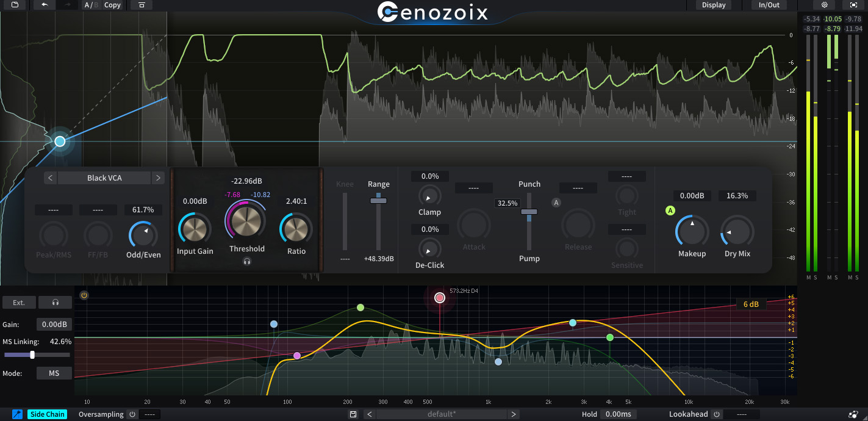This screenshot has height=421, width=868.
Task: Click the Makeup knob
Action: [692, 231]
